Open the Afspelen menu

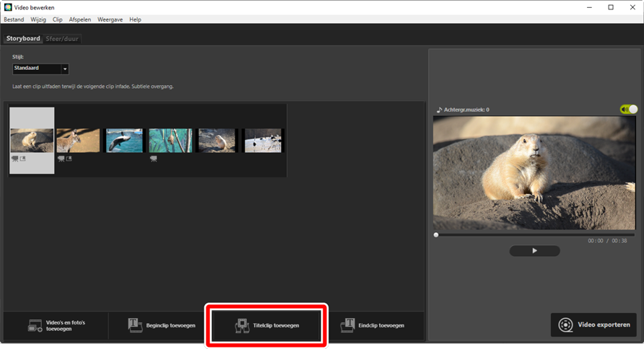[80, 19]
